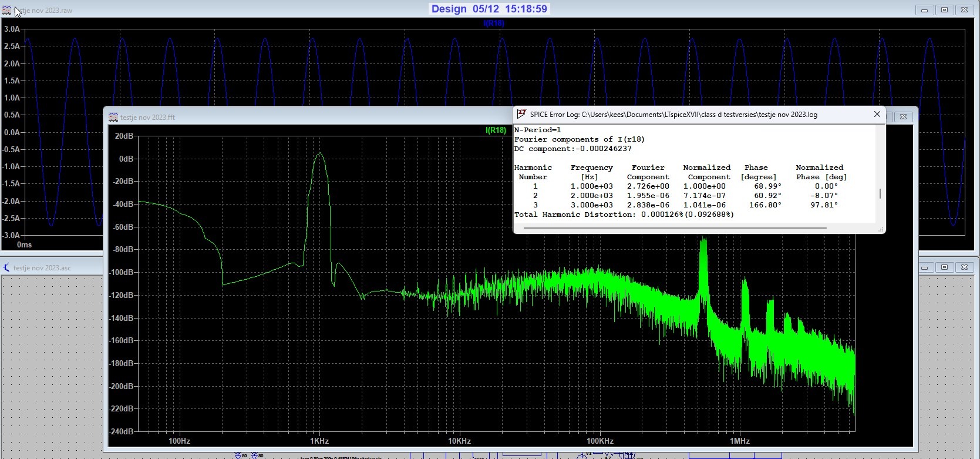980x459 pixels.
Task: Click the error log vertical scrollbar thumb
Action: point(880,193)
